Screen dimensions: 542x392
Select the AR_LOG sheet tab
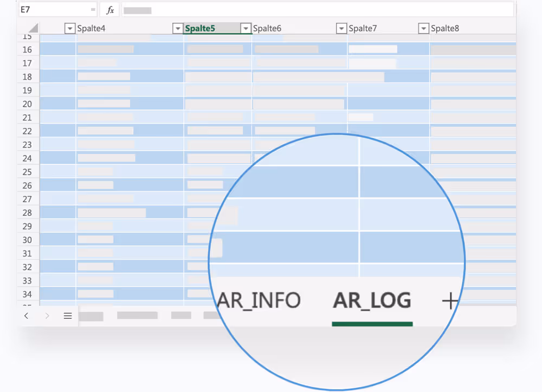click(372, 300)
